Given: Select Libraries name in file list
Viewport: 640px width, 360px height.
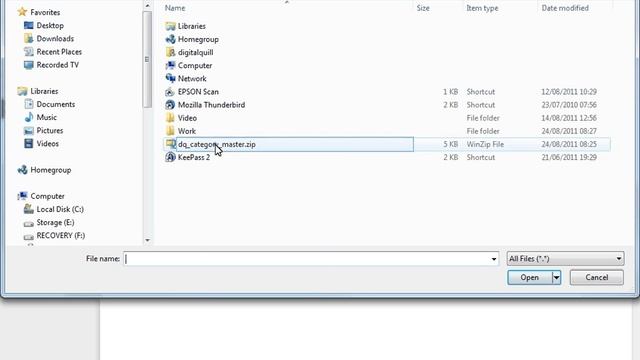Looking at the screenshot, I should click(192, 26).
